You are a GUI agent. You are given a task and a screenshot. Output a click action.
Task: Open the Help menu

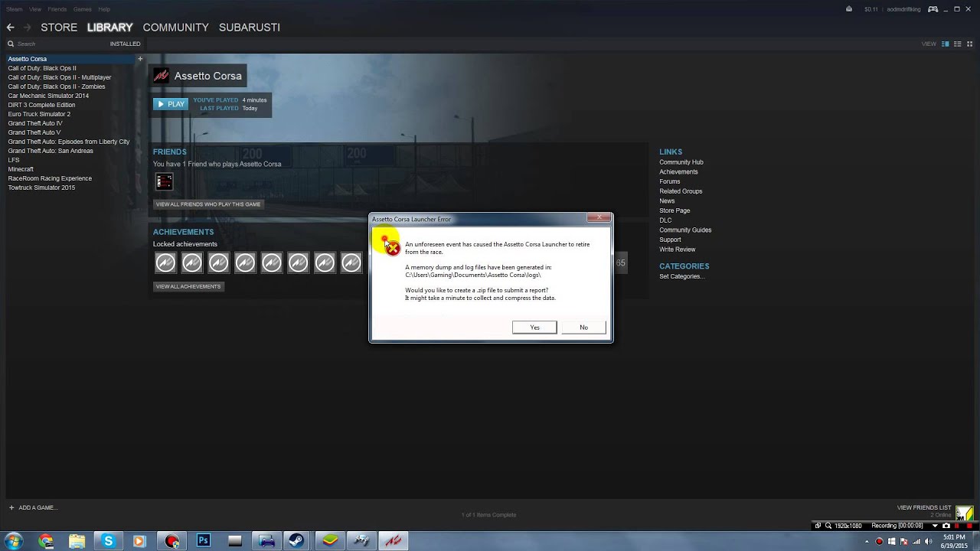point(104,9)
